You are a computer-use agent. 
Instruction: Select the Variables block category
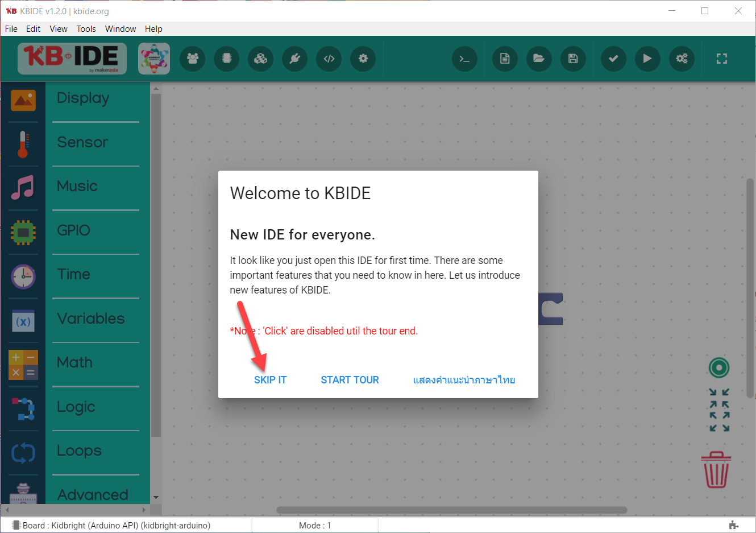(x=90, y=319)
